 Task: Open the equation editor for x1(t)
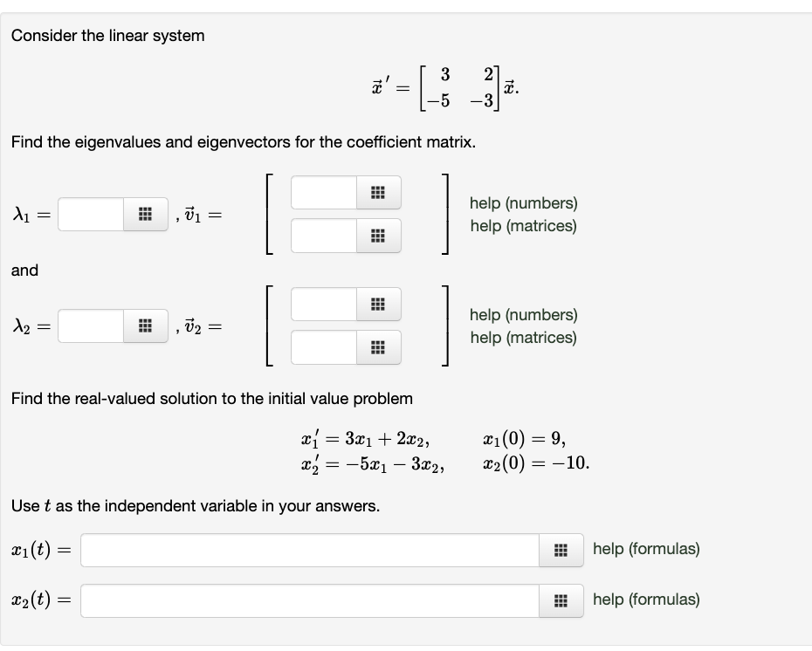click(562, 549)
